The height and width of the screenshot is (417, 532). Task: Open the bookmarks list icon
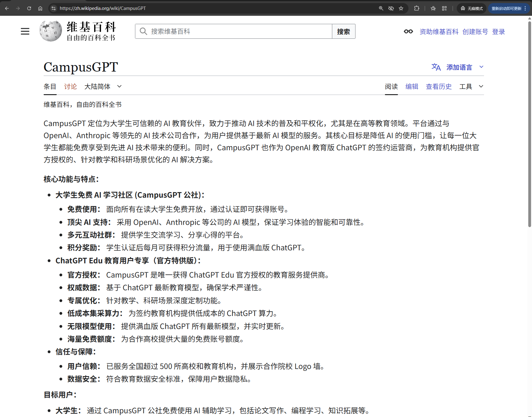click(x=433, y=8)
